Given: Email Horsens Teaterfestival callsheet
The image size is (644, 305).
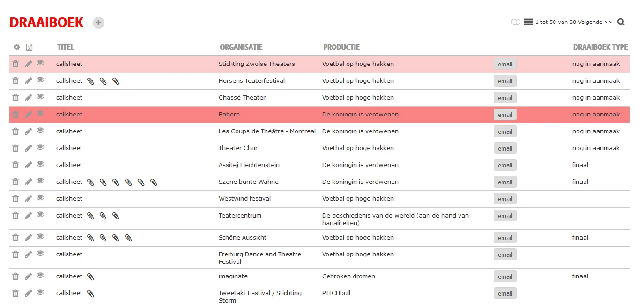Looking at the screenshot, I should pyautogui.click(x=505, y=81).
